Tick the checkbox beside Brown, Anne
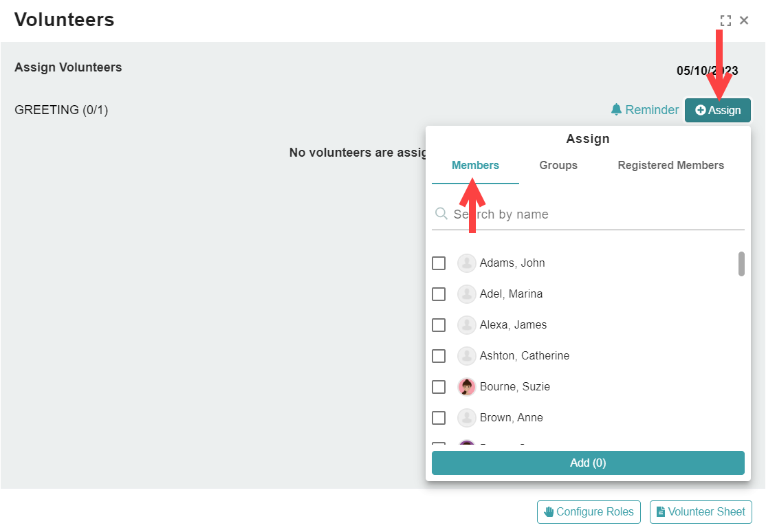Viewport: 766px width, 532px height. [x=439, y=418]
